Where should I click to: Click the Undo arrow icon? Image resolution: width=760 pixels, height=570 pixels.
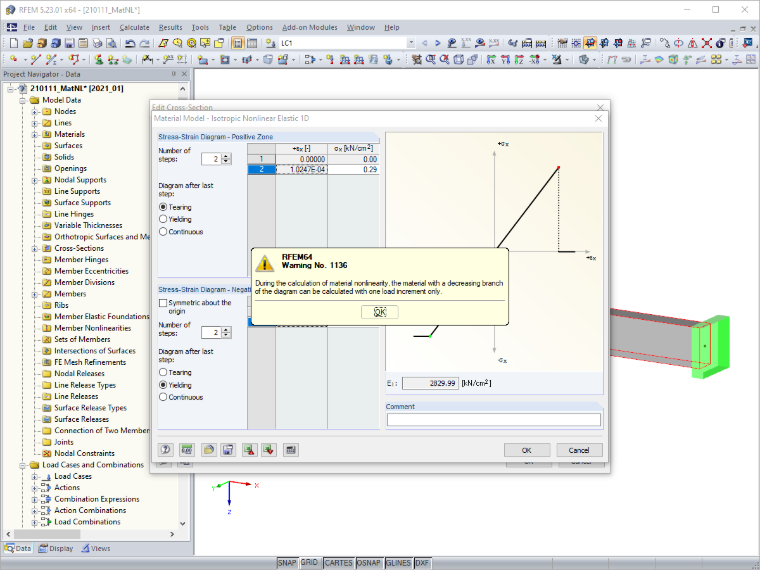130,43
